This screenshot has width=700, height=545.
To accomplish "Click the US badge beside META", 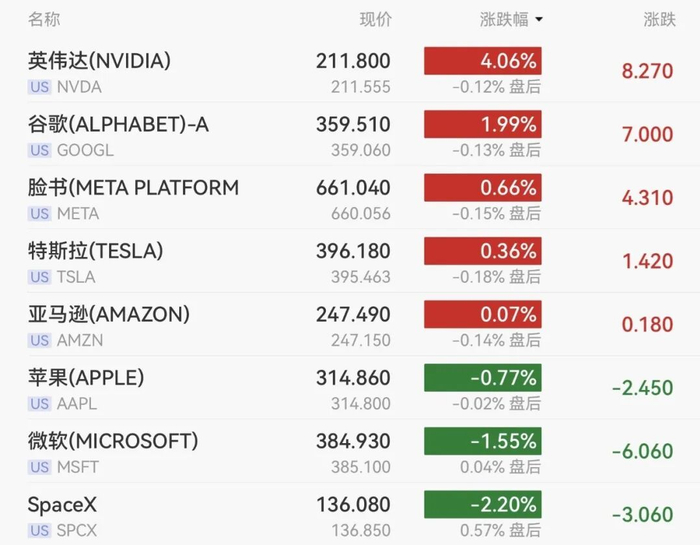I will pos(39,214).
